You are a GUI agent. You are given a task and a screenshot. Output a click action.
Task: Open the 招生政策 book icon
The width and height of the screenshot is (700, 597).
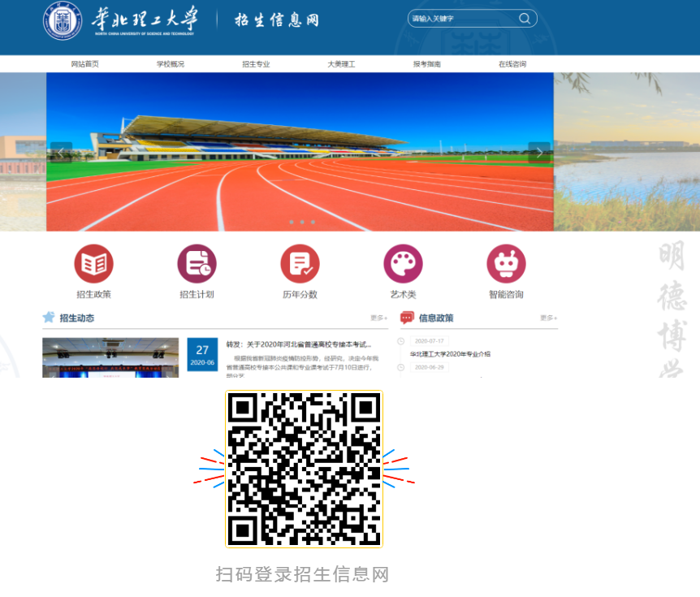point(93,263)
